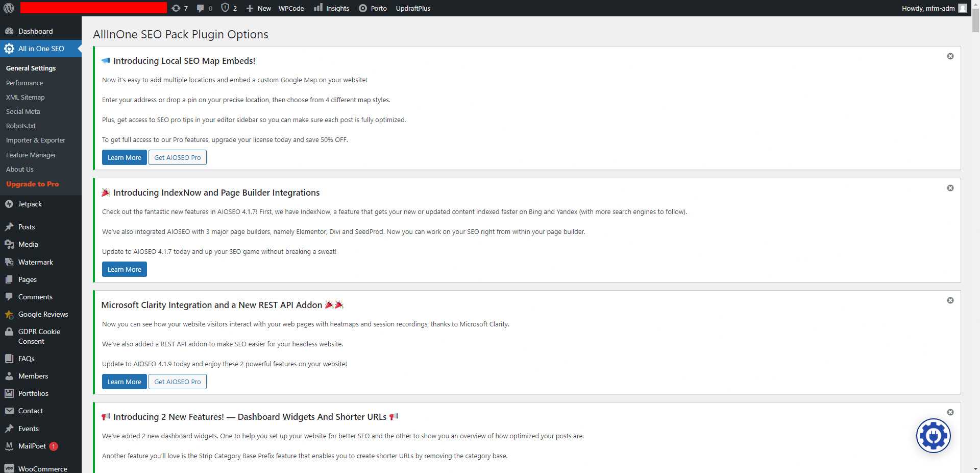This screenshot has height=473, width=980.
Task: Click the Upgrade to Pro link
Action: [33, 184]
